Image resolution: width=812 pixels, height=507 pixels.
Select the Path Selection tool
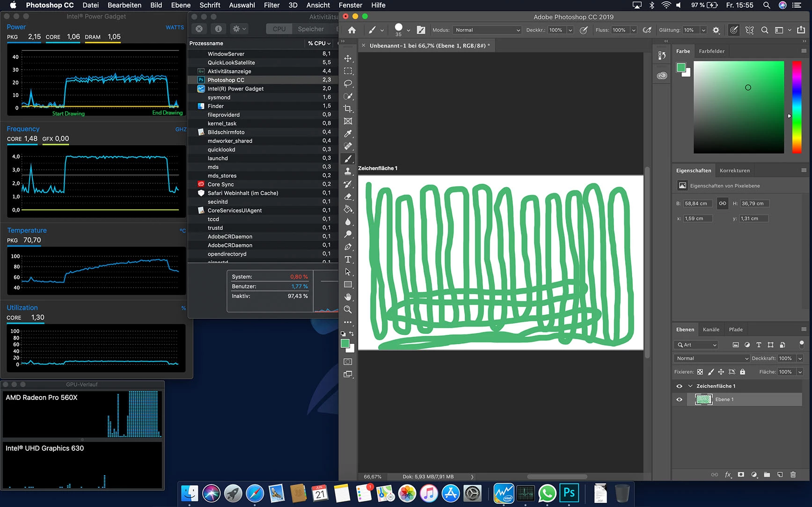(348, 272)
